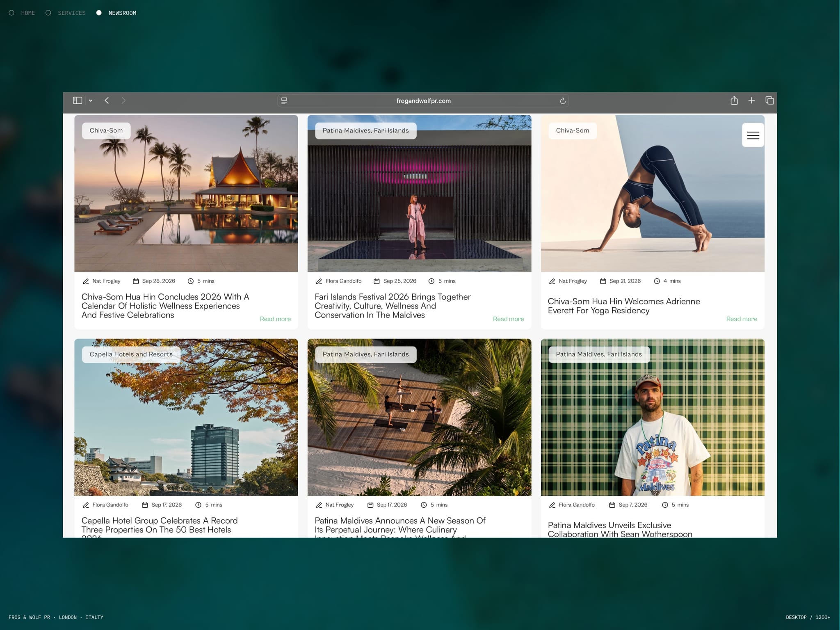Open Patina Maldives Unveils Exclusive Collaboration headline
The height and width of the screenshot is (630, 840).
click(620, 530)
